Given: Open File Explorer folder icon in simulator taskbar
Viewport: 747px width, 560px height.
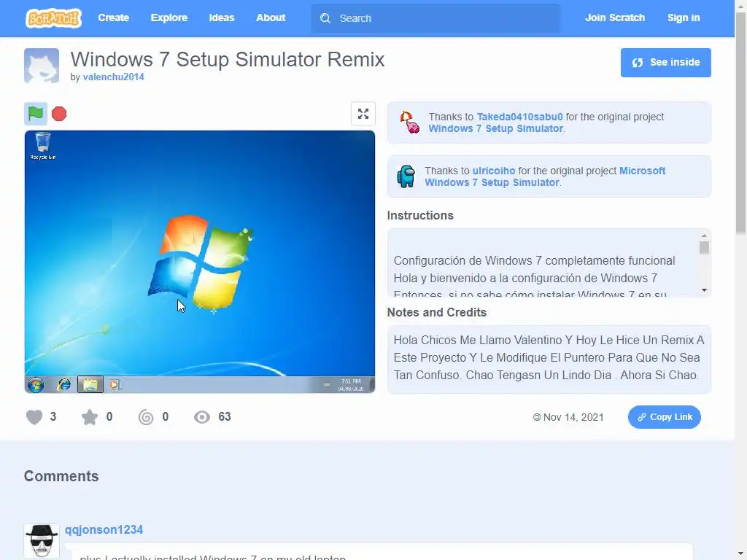Looking at the screenshot, I should pyautogui.click(x=90, y=385).
